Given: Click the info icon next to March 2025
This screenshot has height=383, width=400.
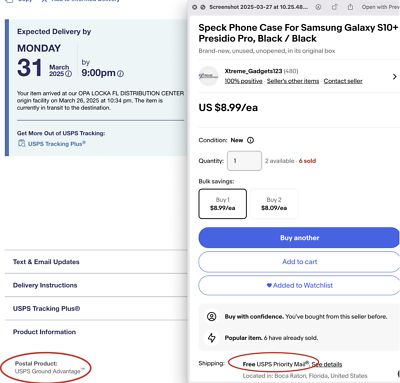Looking at the screenshot, I should tap(68, 74).
